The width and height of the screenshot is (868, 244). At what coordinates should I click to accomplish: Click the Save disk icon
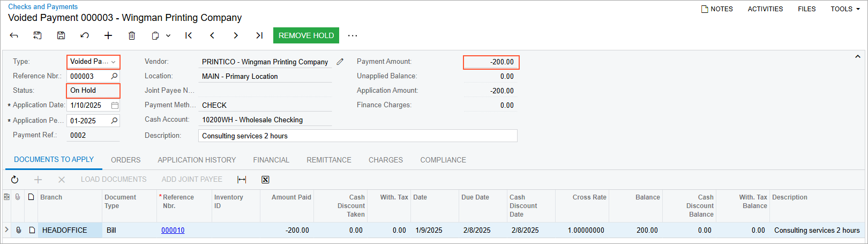(61, 35)
